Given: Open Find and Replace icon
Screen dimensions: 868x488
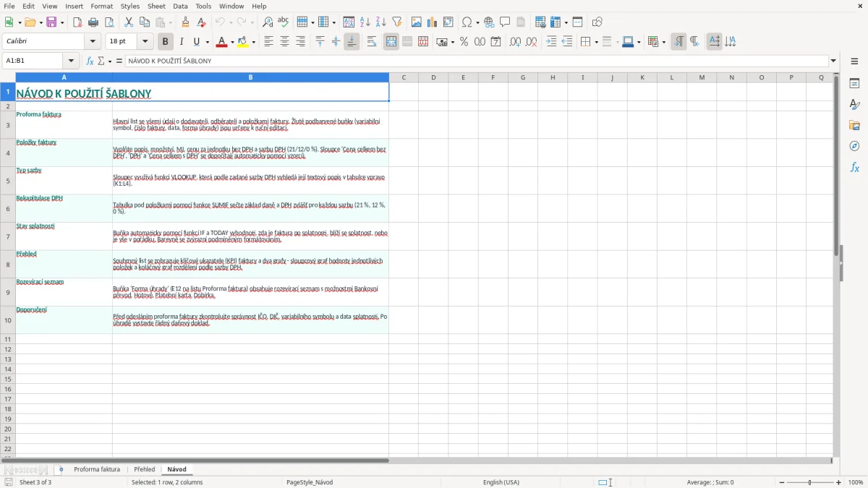Looking at the screenshot, I should pyautogui.click(x=268, y=22).
